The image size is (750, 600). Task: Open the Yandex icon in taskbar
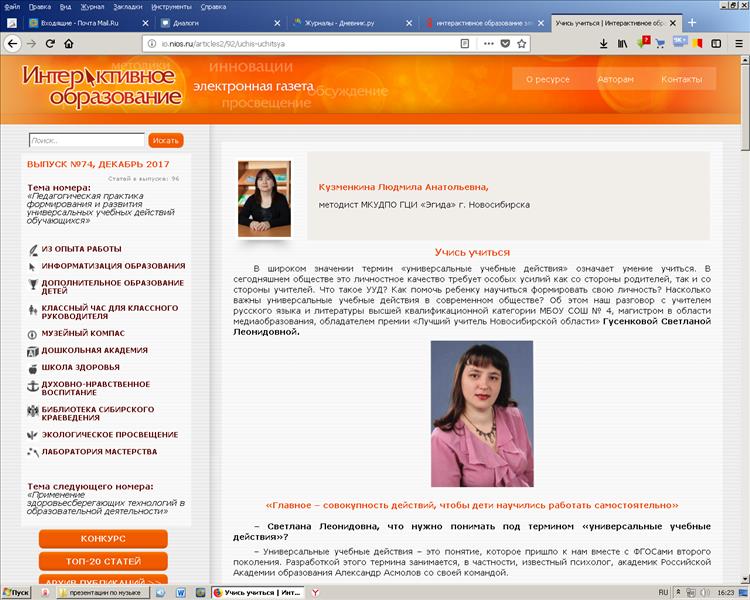click(x=315, y=592)
